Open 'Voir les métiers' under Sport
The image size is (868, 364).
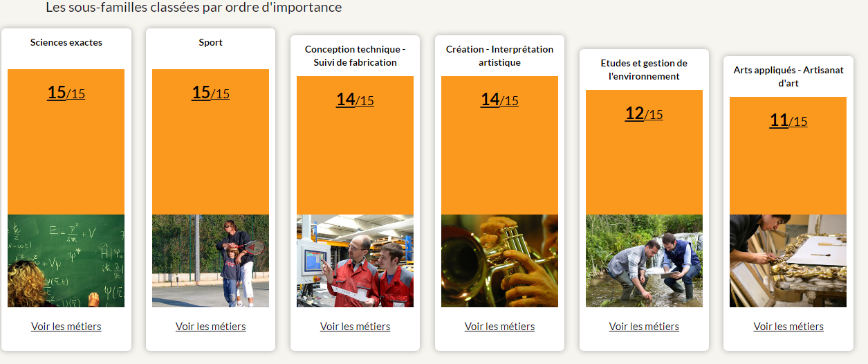coord(210,327)
